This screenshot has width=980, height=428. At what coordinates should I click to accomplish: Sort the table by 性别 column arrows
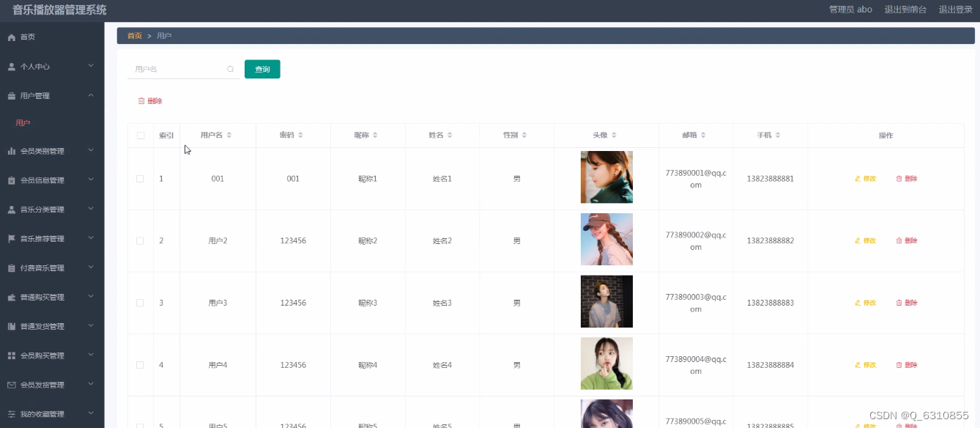pyautogui.click(x=524, y=136)
